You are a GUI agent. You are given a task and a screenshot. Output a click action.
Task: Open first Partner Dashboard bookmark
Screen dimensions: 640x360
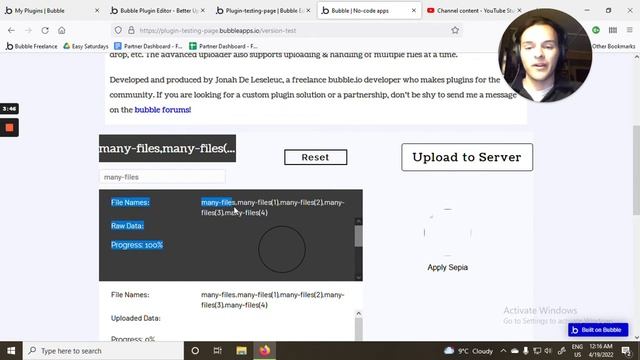pos(148,46)
